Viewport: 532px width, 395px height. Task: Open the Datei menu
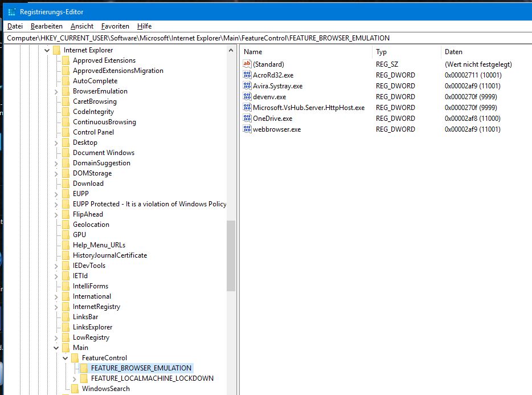click(15, 26)
